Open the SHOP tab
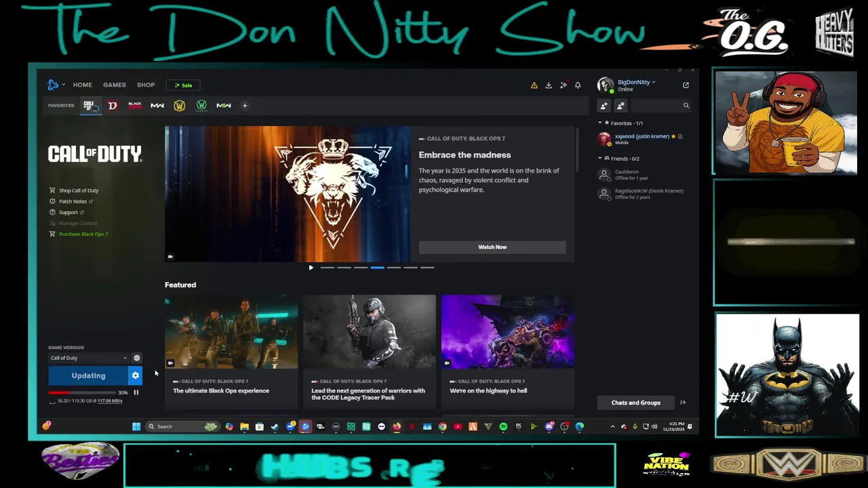Image resolution: width=868 pixels, height=488 pixels. point(146,85)
